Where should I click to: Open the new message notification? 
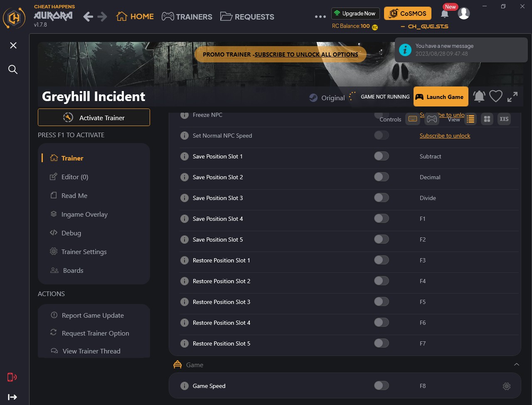(x=461, y=50)
